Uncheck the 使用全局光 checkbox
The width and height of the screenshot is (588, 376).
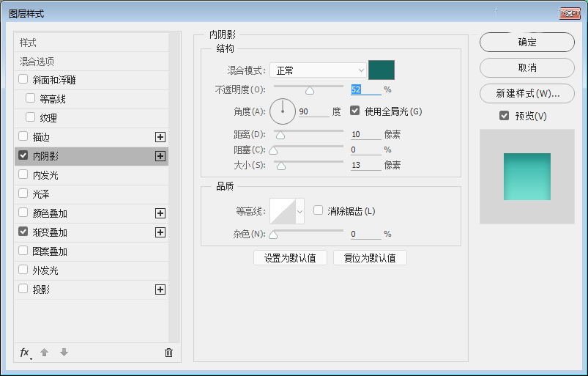pos(355,111)
